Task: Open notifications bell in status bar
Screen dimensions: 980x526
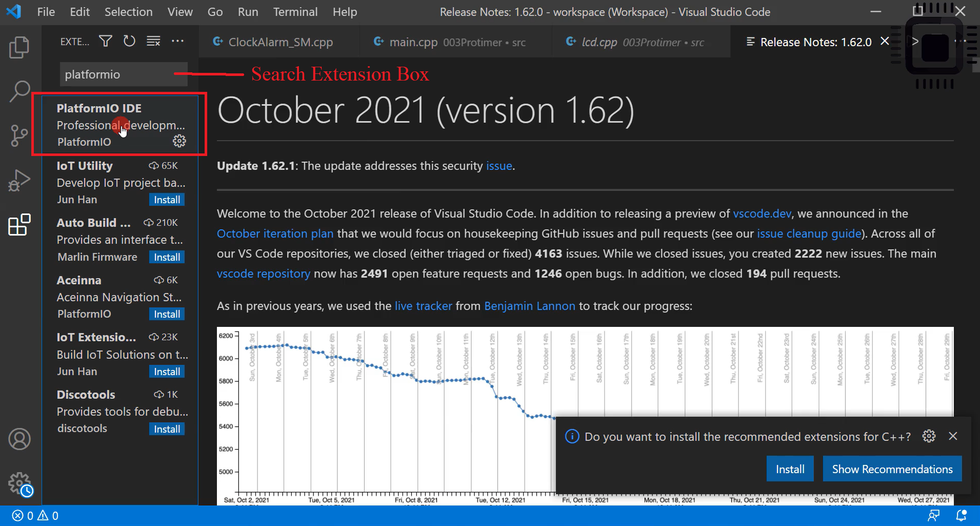Action: tap(962, 515)
